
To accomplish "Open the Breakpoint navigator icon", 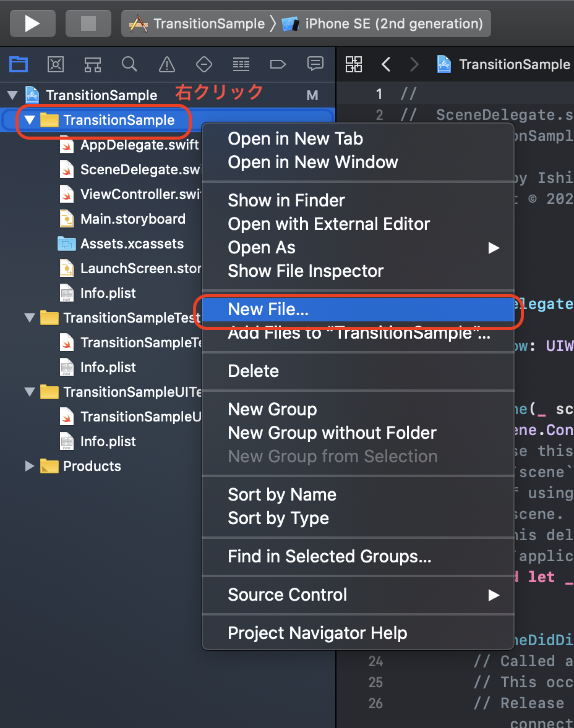I will point(278,64).
